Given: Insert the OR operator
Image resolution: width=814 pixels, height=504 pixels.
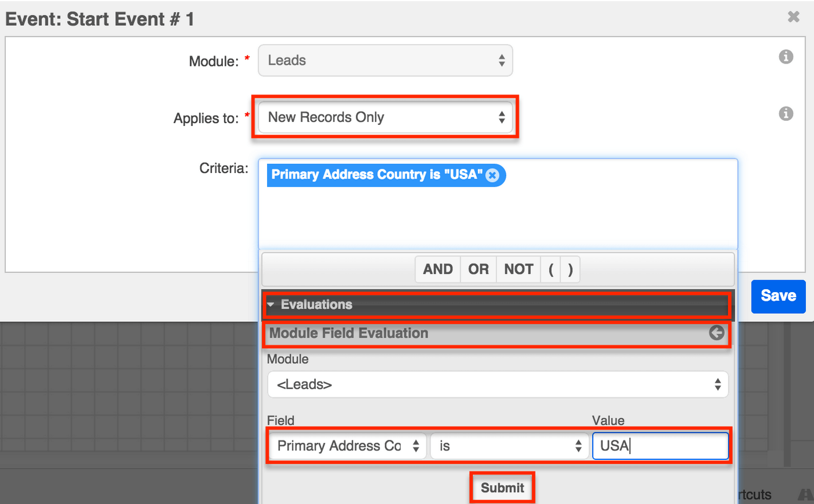Looking at the screenshot, I should point(479,269).
